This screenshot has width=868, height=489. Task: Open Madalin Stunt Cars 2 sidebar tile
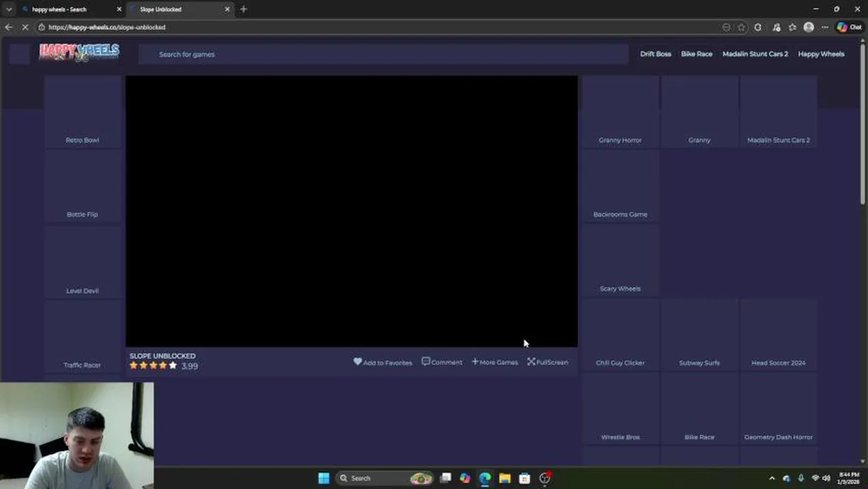coord(778,111)
